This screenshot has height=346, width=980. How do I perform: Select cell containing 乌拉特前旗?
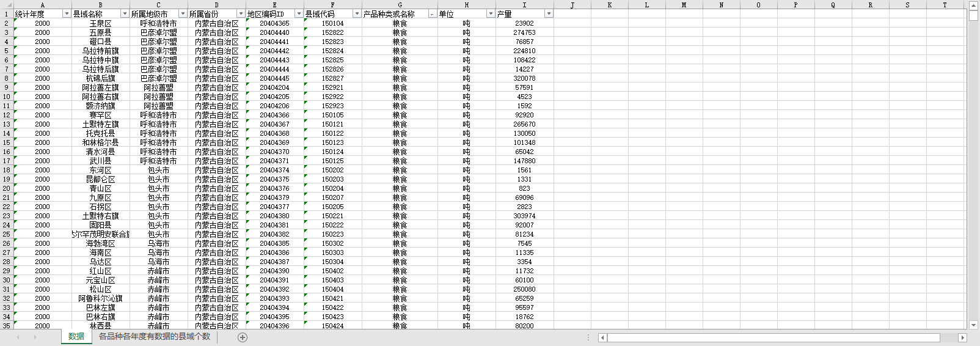click(x=100, y=51)
